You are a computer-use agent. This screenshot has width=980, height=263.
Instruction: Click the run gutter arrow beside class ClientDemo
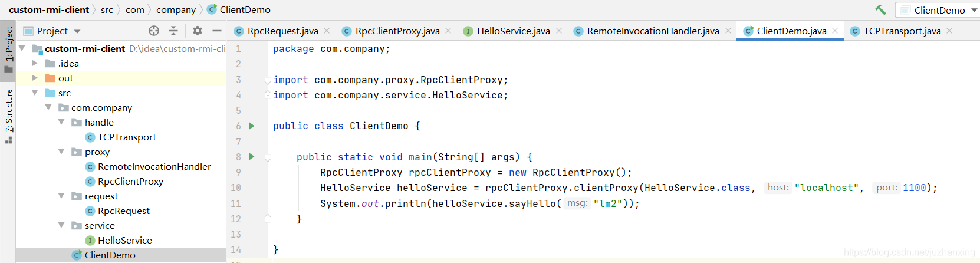click(x=252, y=126)
